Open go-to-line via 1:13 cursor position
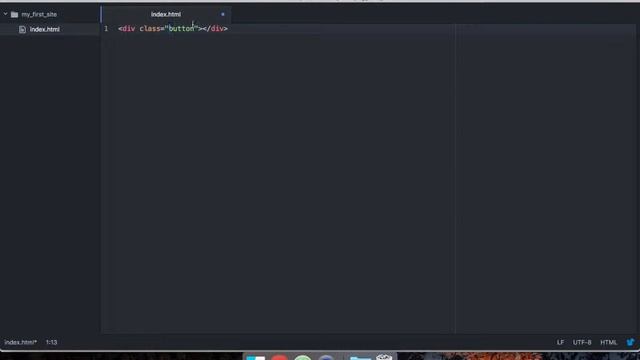This screenshot has width=640, height=360. (51, 342)
